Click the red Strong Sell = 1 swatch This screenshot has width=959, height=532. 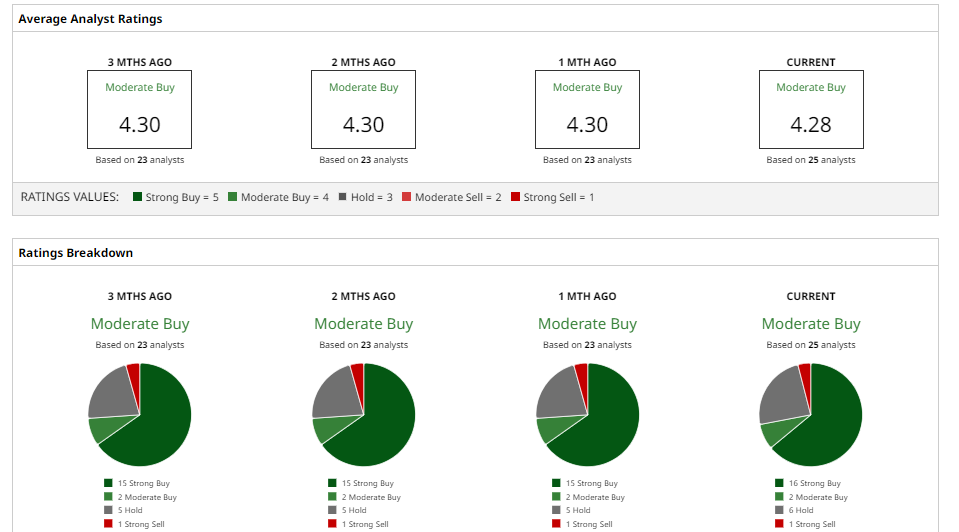(515, 197)
